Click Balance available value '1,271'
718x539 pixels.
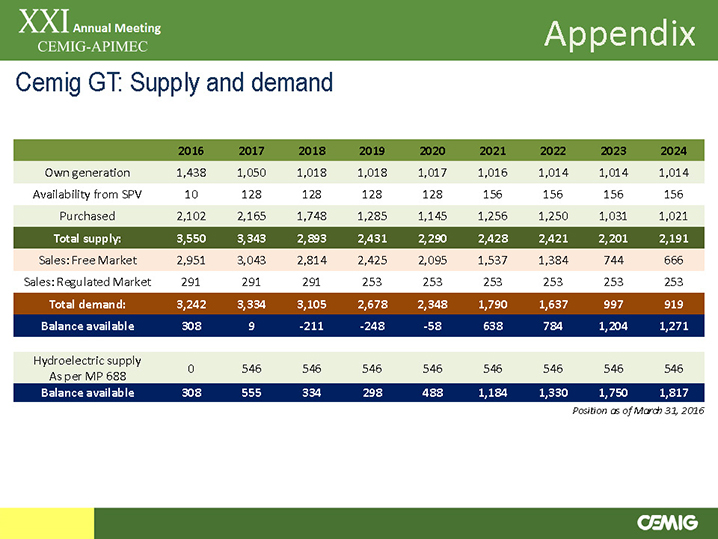[674, 326]
